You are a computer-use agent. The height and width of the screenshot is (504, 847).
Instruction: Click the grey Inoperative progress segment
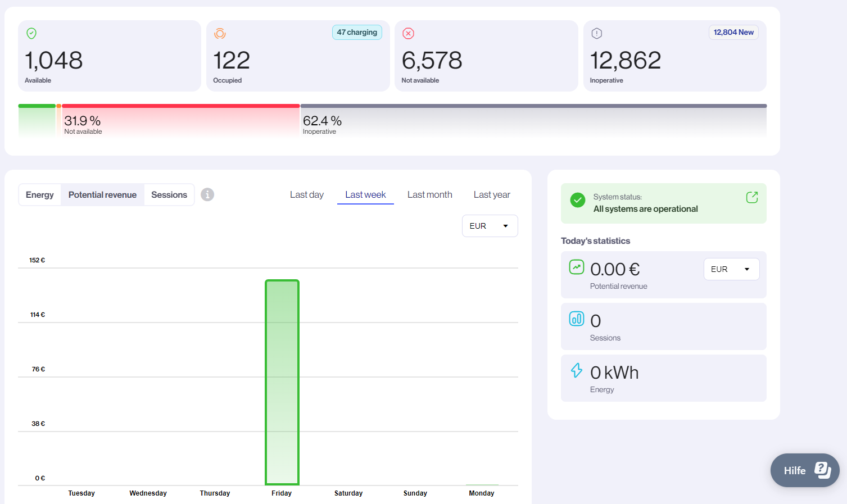pos(533,120)
